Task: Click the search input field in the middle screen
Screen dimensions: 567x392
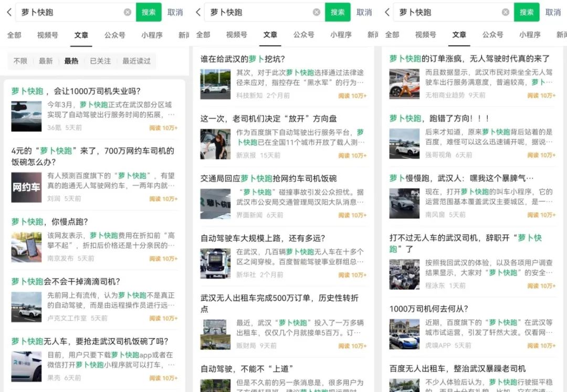Action: pyautogui.click(x=257, y=12)
